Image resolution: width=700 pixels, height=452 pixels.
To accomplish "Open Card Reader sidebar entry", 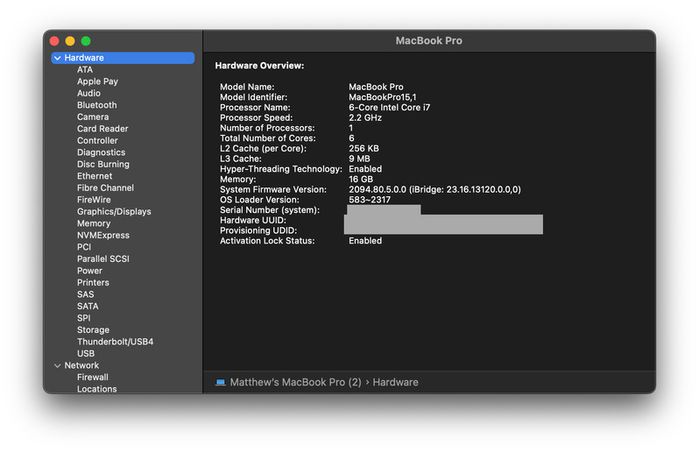I will pos(102,129).
